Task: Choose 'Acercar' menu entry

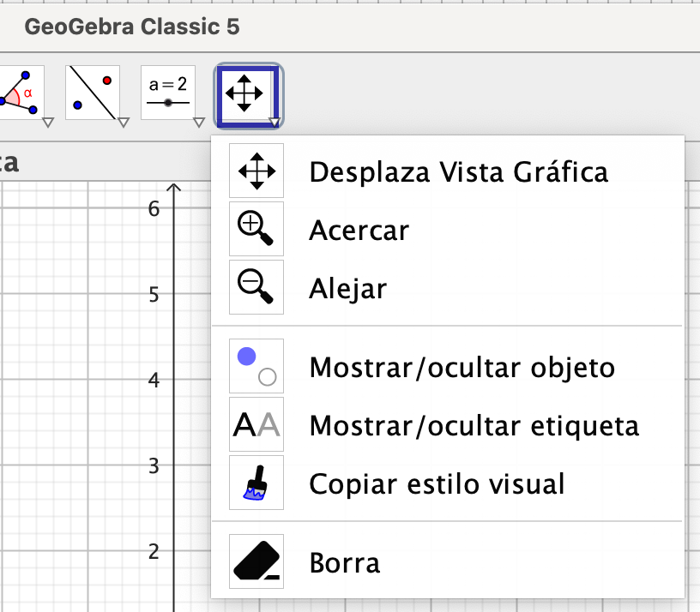Action: tap(447, 229)
